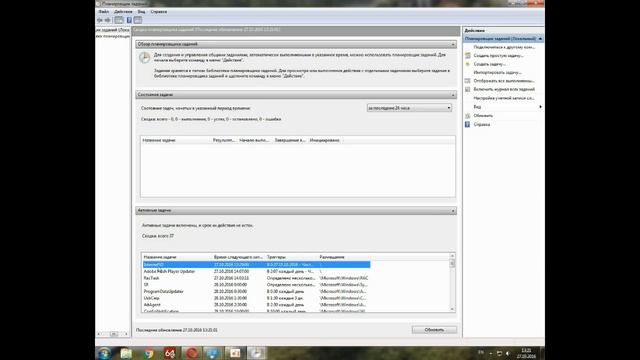Open the Вид menu in menu bar
This screenshot has width=640, height=360.
[141, 12]
